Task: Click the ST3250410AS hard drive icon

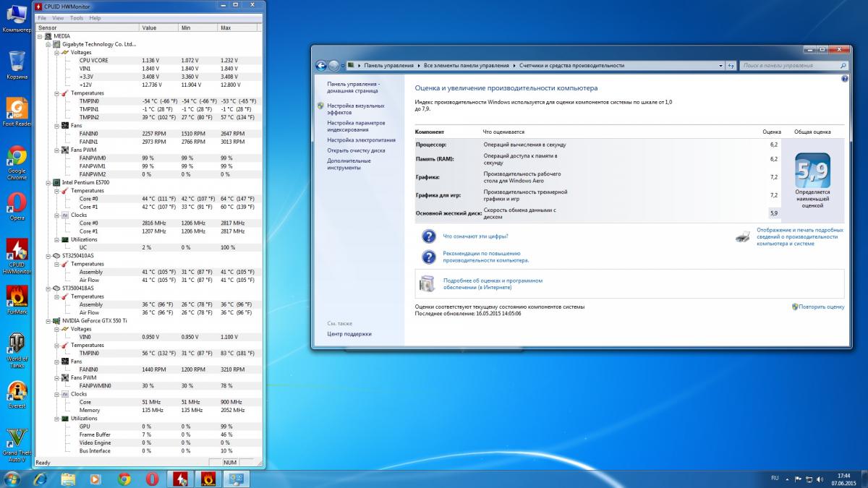Action: tap(56, 256)
